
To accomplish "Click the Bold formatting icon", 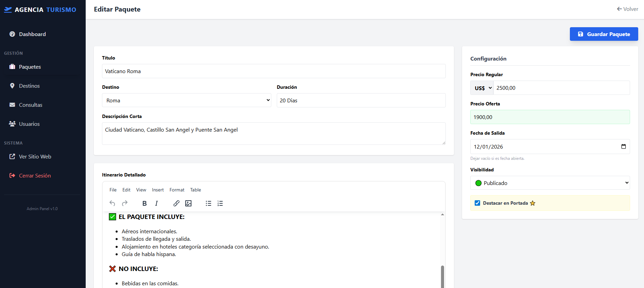I will (x=145, y=203).
